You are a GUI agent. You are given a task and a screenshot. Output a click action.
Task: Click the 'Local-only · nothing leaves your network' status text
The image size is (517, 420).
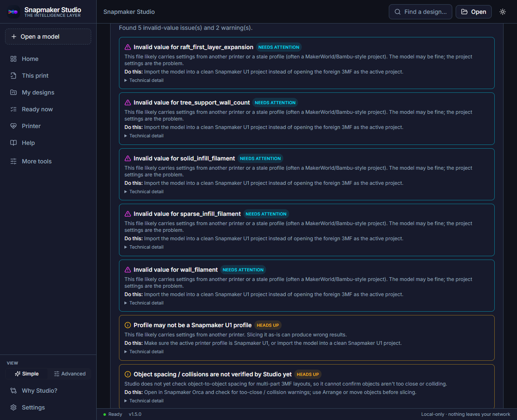[466, 414]
